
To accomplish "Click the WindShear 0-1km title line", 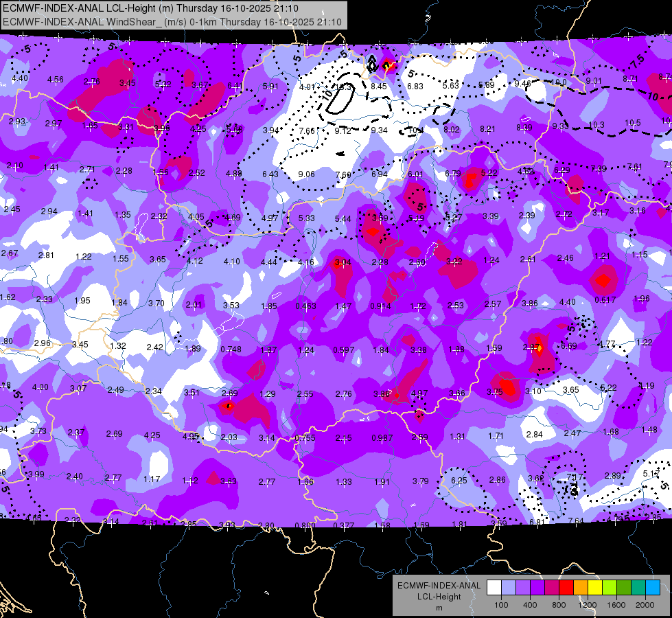I will pos(172,22).
